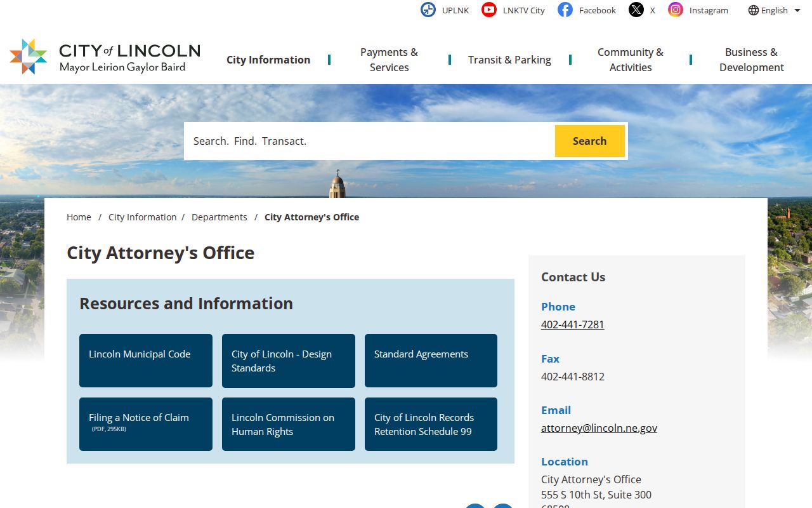
Task: Open the Business & Development menu
Action: point(751,60)
